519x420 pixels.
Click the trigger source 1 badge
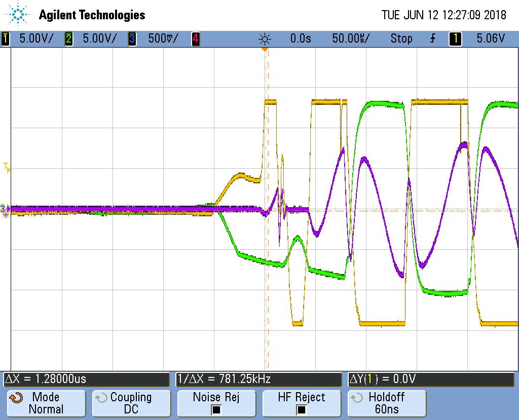click(x=455, y=39)
